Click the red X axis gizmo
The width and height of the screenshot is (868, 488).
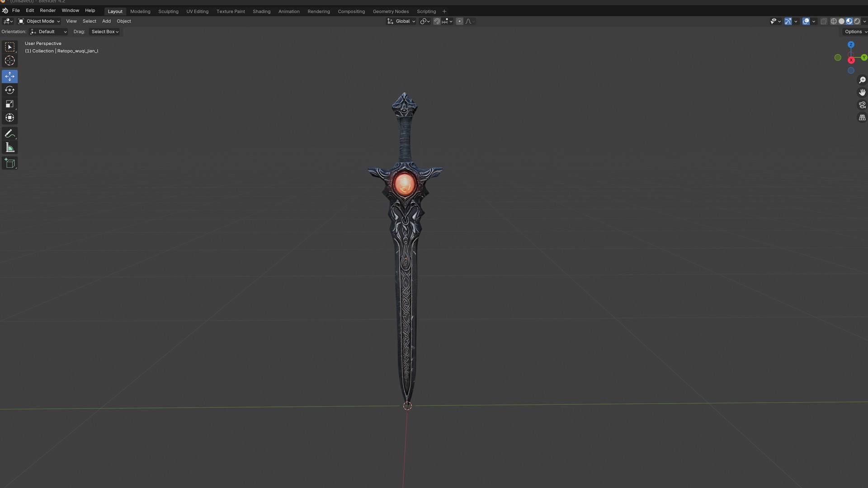point(851,60)
